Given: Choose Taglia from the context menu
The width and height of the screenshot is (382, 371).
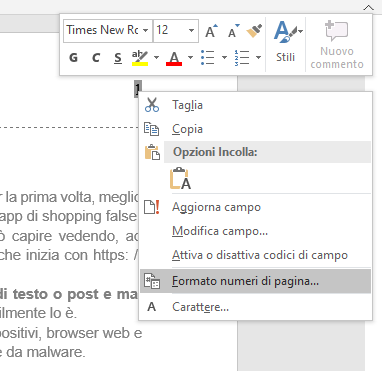Looking at the screenshot, I should click(256, 105).
